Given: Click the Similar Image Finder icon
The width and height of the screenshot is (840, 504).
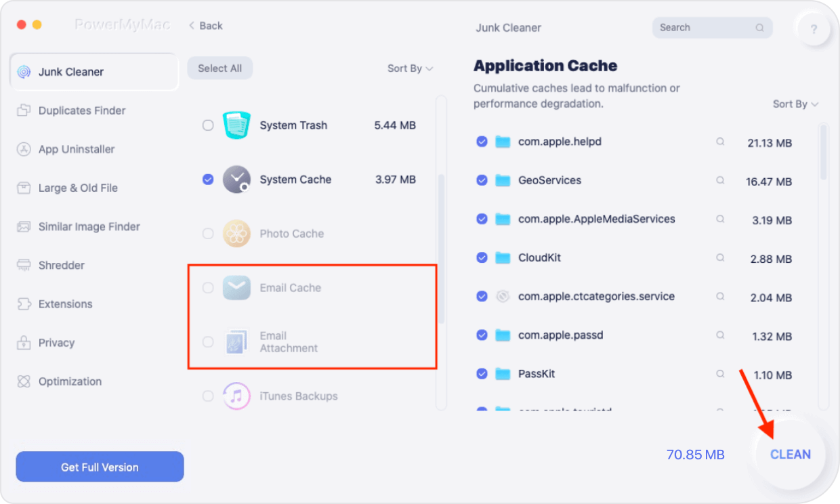Looking at the screenshot, I should point(24,226).
